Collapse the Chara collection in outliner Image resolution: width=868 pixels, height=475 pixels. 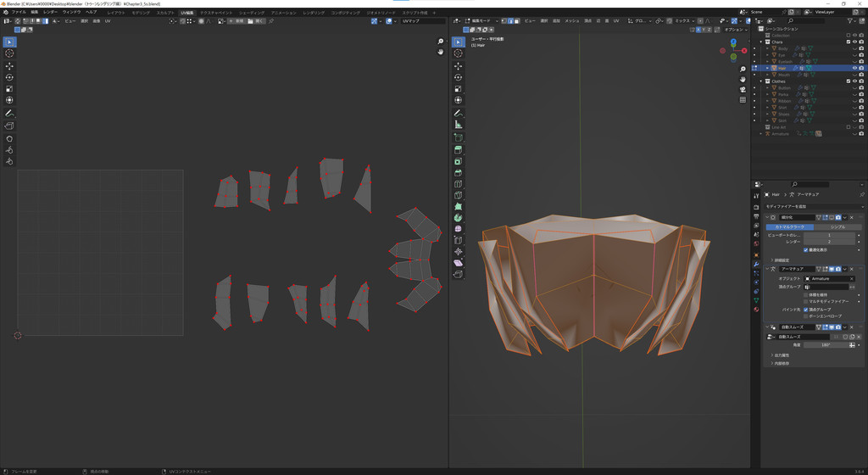click(x=761, y=42)
